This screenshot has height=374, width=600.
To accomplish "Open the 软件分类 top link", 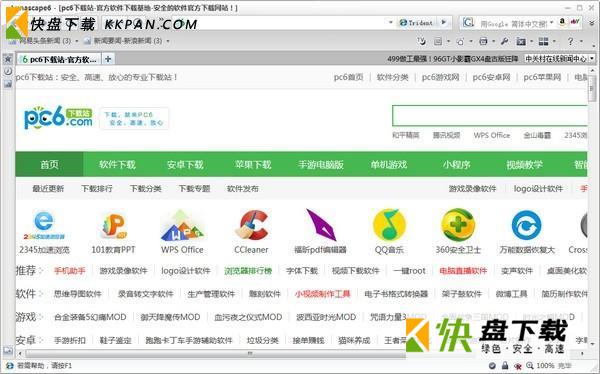I will tap(393, 77).
